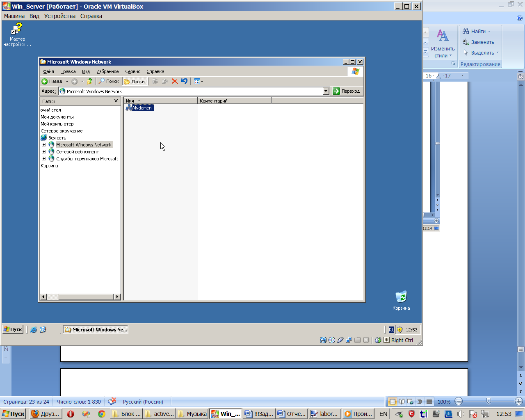
Task: Select Сетевое окружение in the folders tree
Action: [x=62, y=131]
